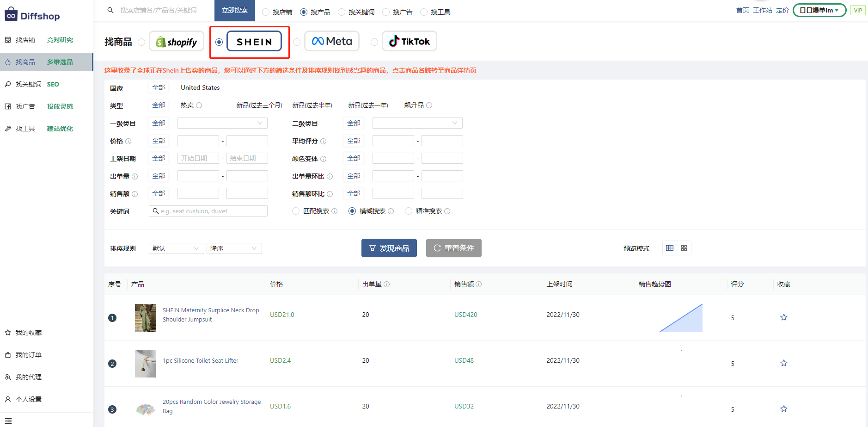Click the keyword input field
The width and height of the screenshot is (868, 427).
208,211
